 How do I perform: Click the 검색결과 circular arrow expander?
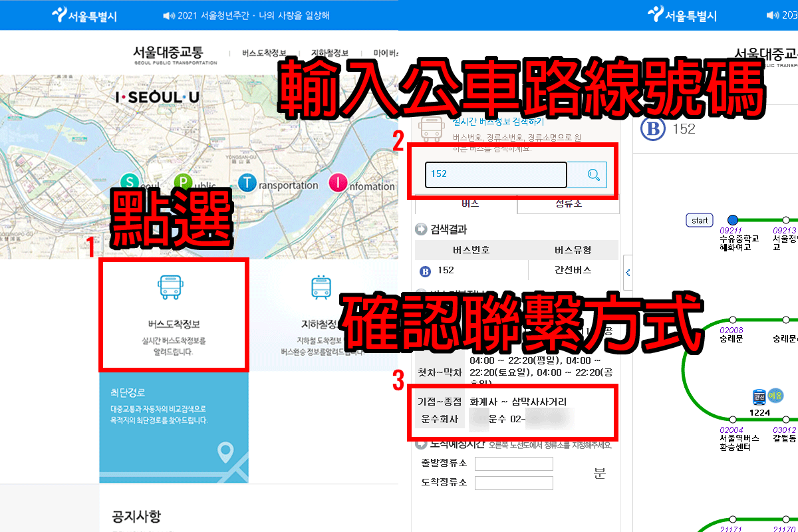click(x=420, y=229)
